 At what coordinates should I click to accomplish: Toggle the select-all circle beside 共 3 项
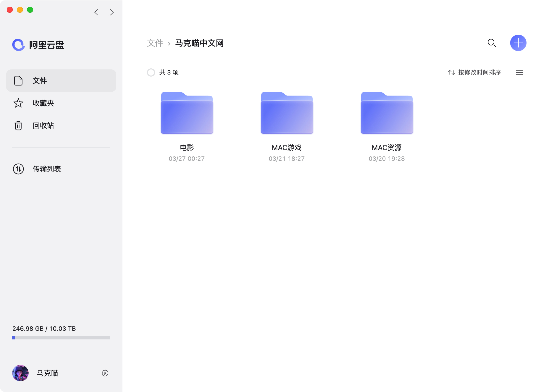(x=151, y=72)
